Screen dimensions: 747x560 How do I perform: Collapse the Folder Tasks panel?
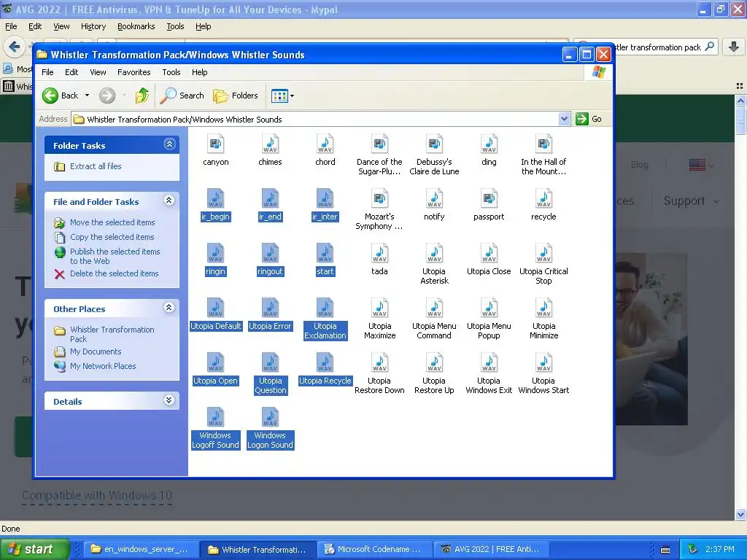[169, 144]
